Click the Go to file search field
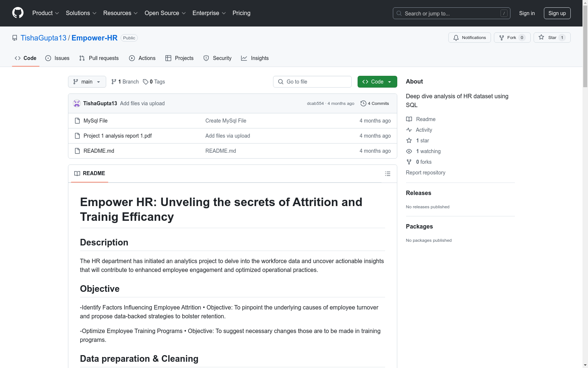 (312, 82)
